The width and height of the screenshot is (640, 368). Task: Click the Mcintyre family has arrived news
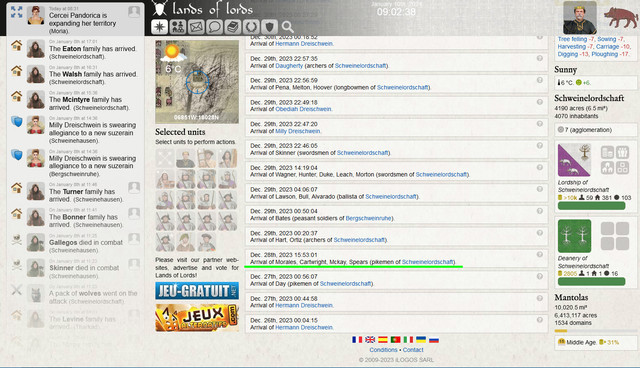pyautogui.click(x=76, y=100)
